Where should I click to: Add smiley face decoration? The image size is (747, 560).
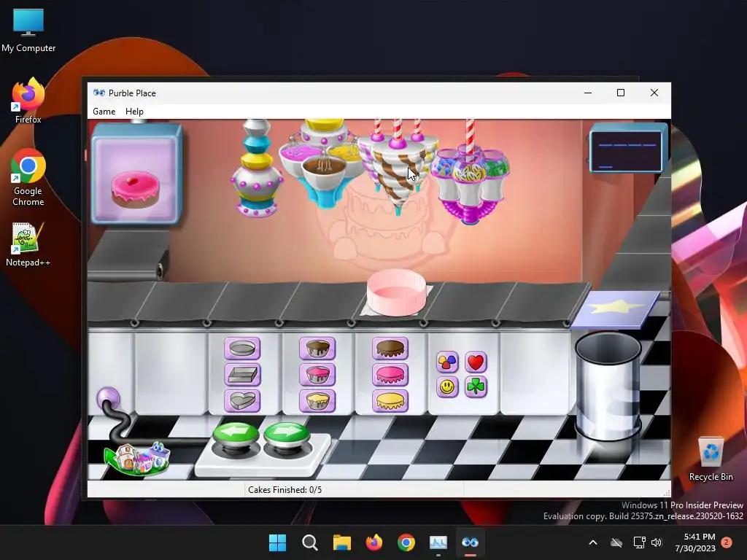(x=447, y=386)
